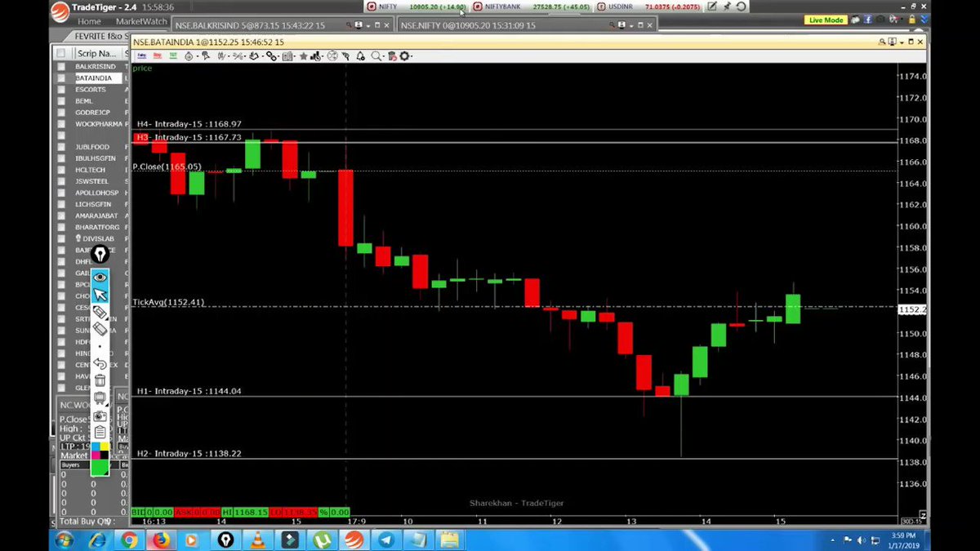Click the globe icon in chart toolbar
Image resolution: width=980 pixels, height=551 pixels.
[x=332, y=56]
